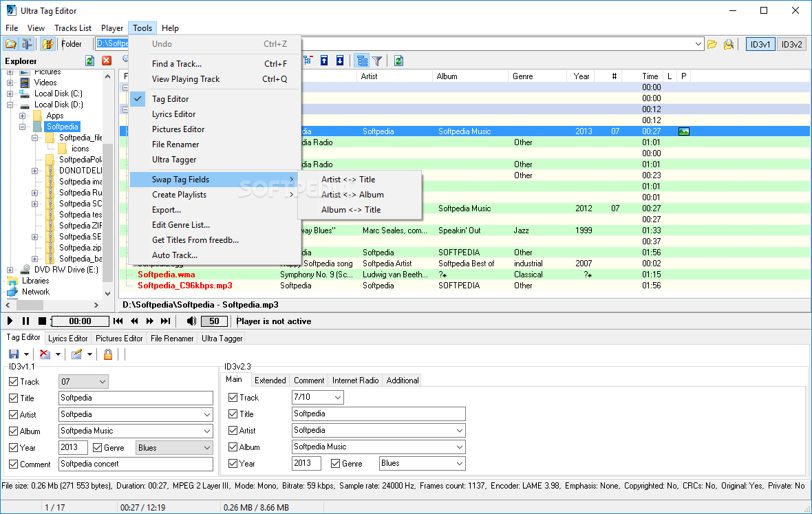Click the move track up icon
The height and width of the screenshot is (514, 812).
pos(324,61)
